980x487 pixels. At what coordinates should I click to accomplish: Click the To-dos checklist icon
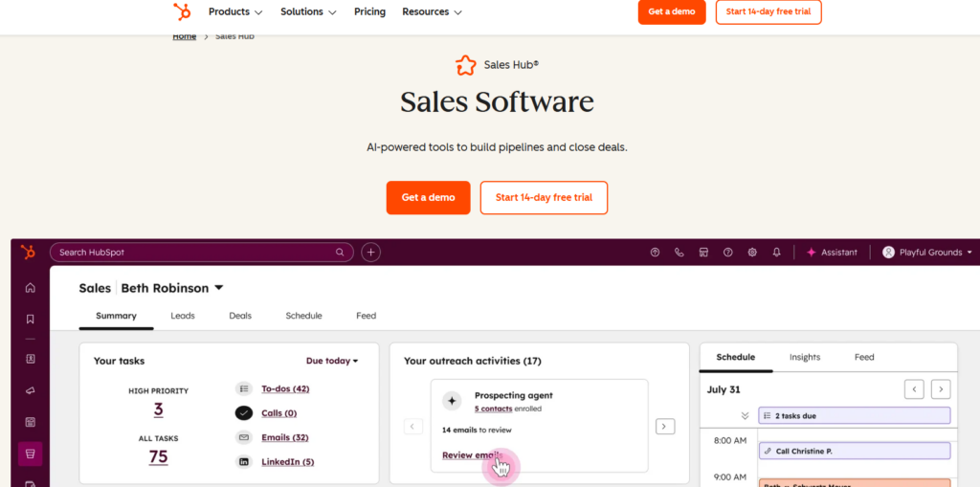244,388
